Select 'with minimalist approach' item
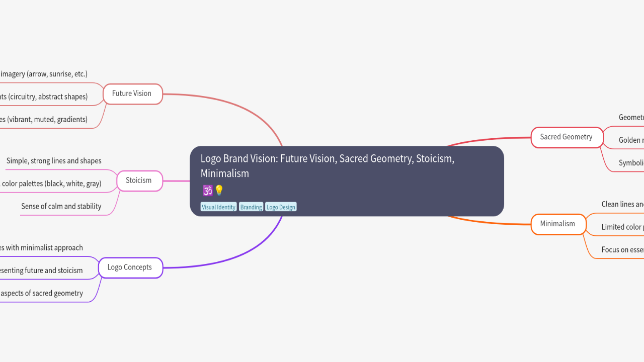Viewport: 644px width, 362px height. tap(41, 248)
